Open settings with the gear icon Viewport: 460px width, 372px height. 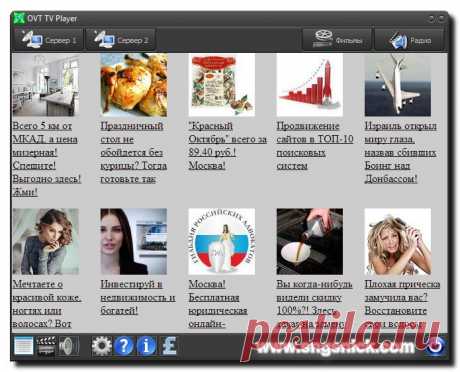click(x=102, y=346)
